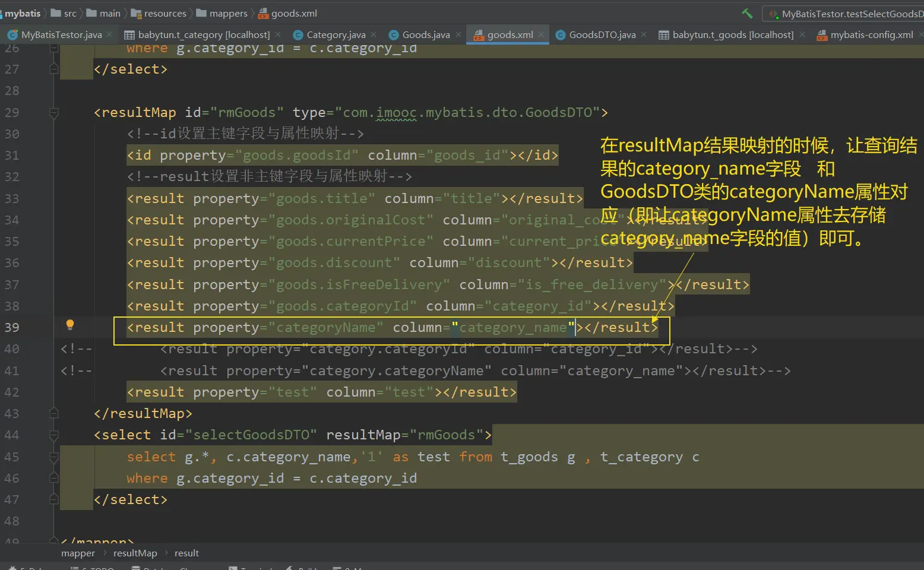Select 'mapper' in the bottom XML breadcrumb
924x570 pixels.
pyautogui.click(x=78, y=553)
